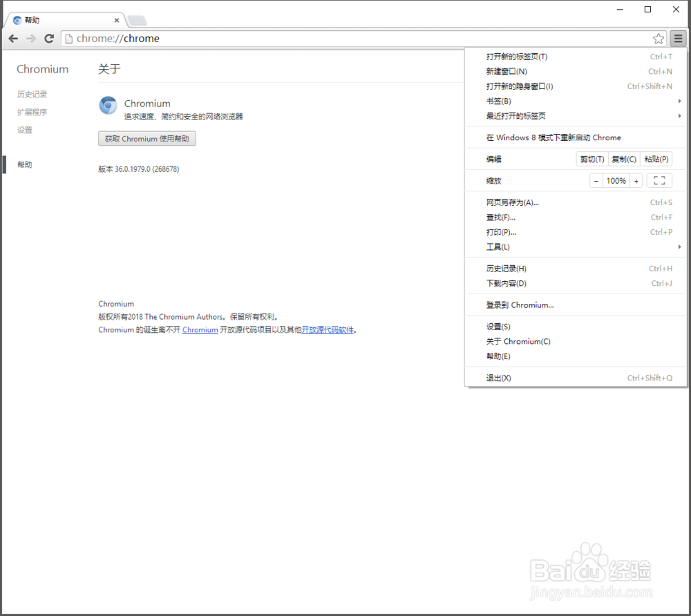The height and width of the screenshot is (616, 691).
Task: Reload the page with the refresh icon
Action: (x=49, y=39)
